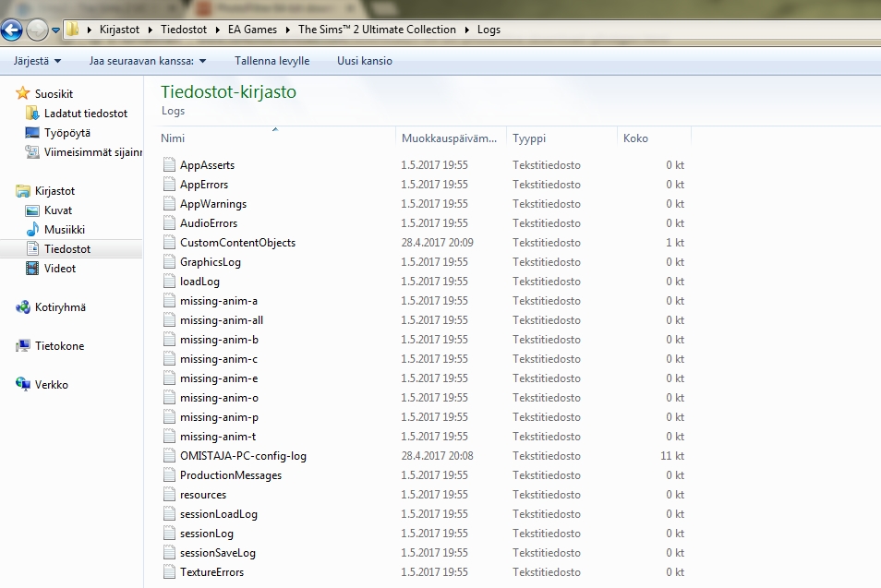881x588 pixels.
Task: Sort by the Koko column header
Action: coord(635,138)
